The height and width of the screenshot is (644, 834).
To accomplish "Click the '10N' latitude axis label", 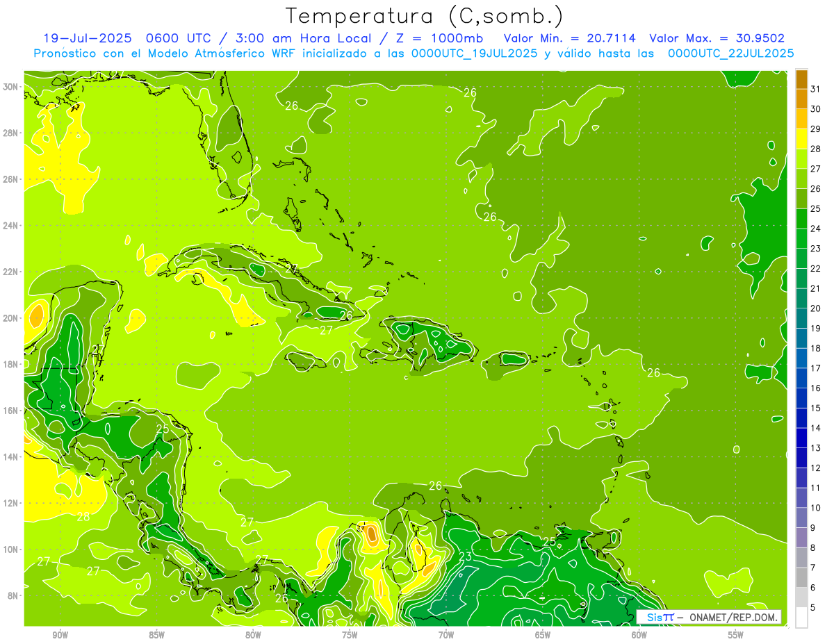I will pos(11,550).
